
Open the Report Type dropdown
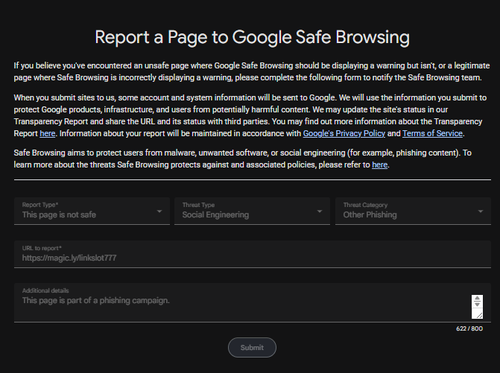tap(92, 211)
